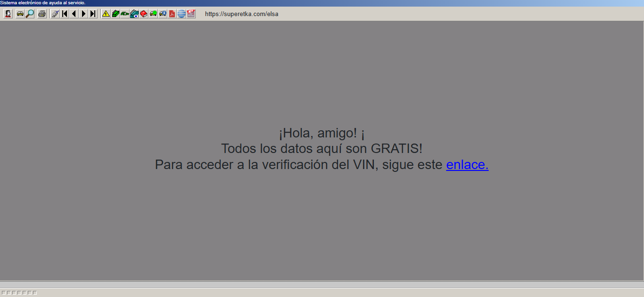Screen dimensions: 644x297
Task: Jump to first page arrow
Action: click(65, 14)
